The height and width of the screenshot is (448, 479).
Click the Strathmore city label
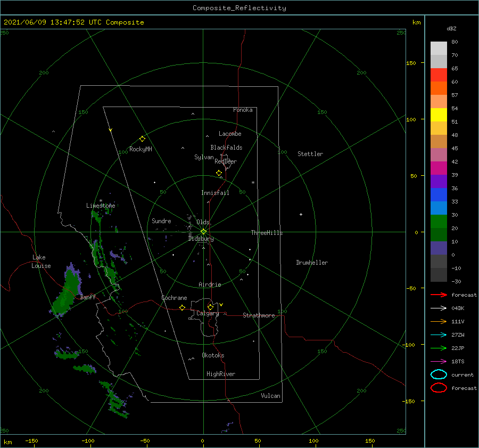(x=259, y=315)
